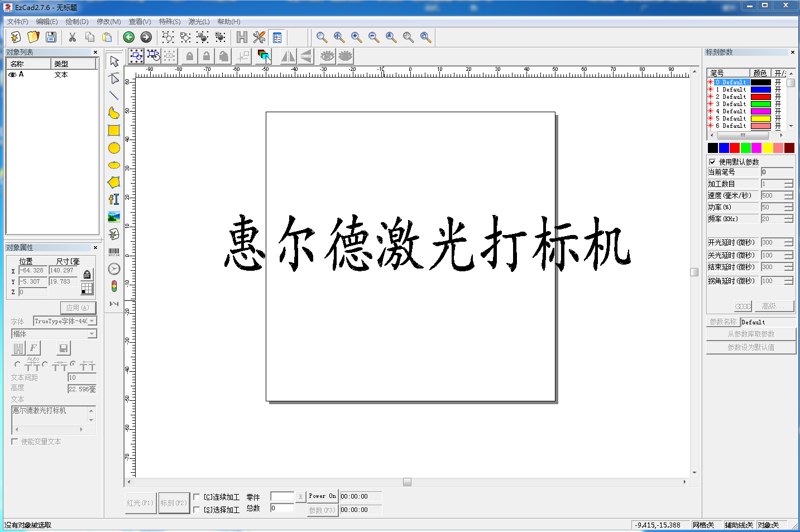Click the 标刻(F2) mark button
This screenshot has width=800, height=532.
coord(174,503)
